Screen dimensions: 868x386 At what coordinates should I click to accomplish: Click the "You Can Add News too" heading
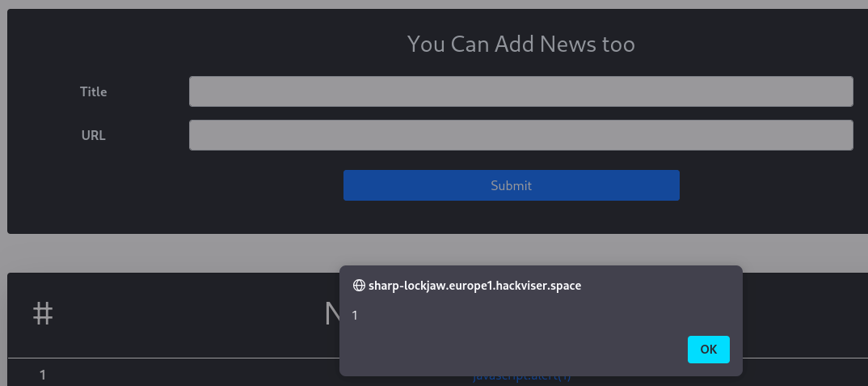point(520,44)
